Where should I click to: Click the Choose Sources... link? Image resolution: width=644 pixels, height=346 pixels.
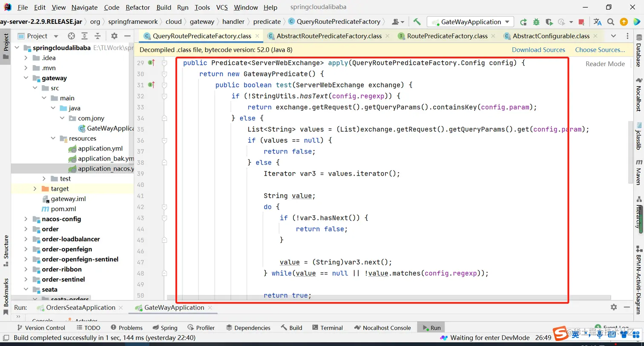(x=600, y=50)
